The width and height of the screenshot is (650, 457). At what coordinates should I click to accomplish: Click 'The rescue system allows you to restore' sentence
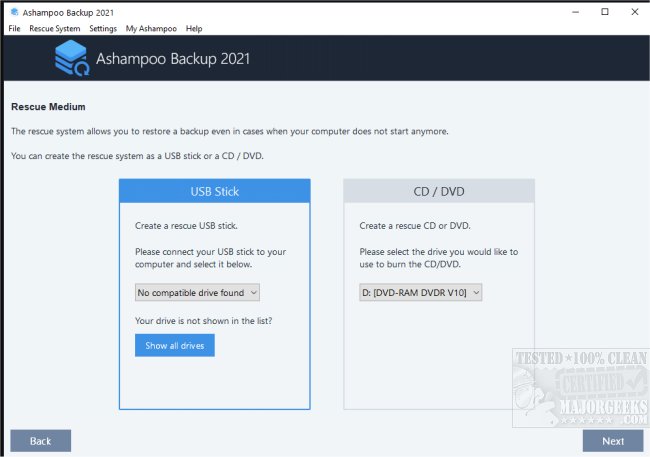pyautogui.click(x=230, y=131)
